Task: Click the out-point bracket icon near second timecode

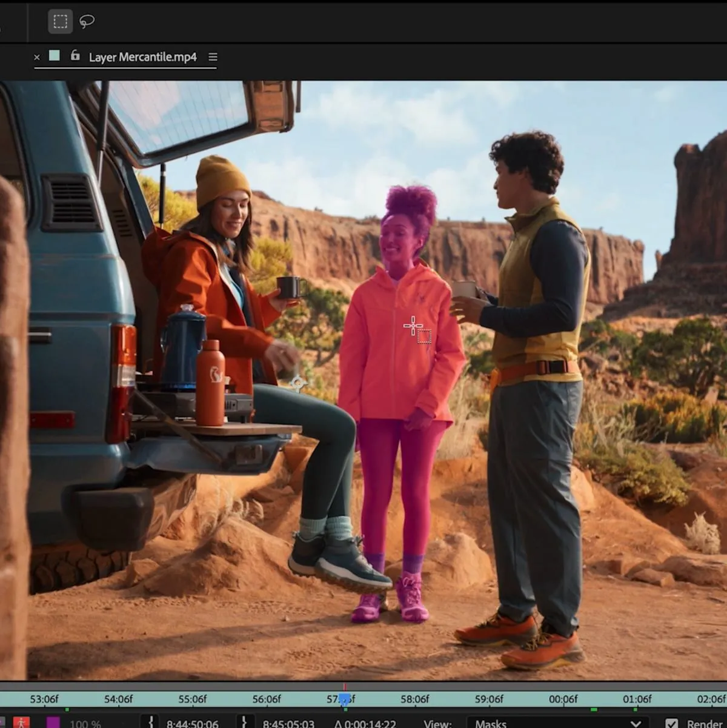Action: pos(245,723)
